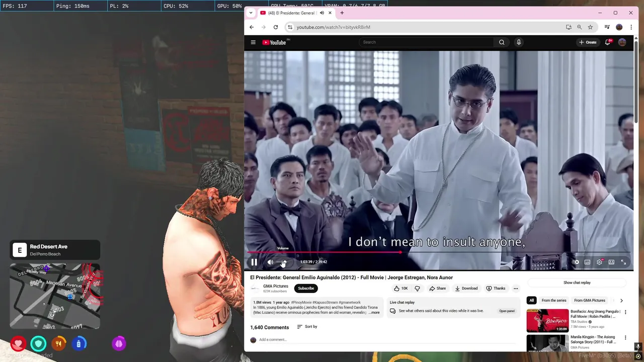644x362 pixels.
Task: Open Manila Kingpin video thumbnail
Action: tap(547, 343)
